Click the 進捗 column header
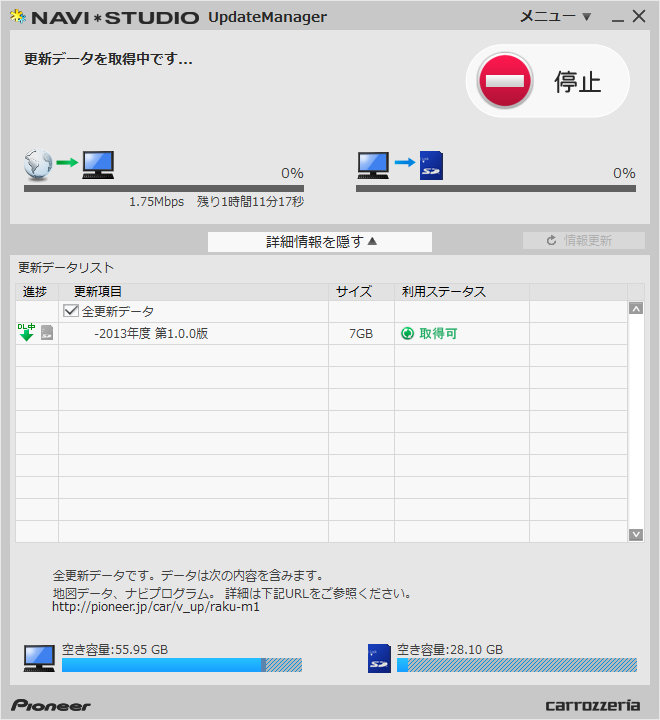Viewport: 660px width, 720px height. point(37,292)
